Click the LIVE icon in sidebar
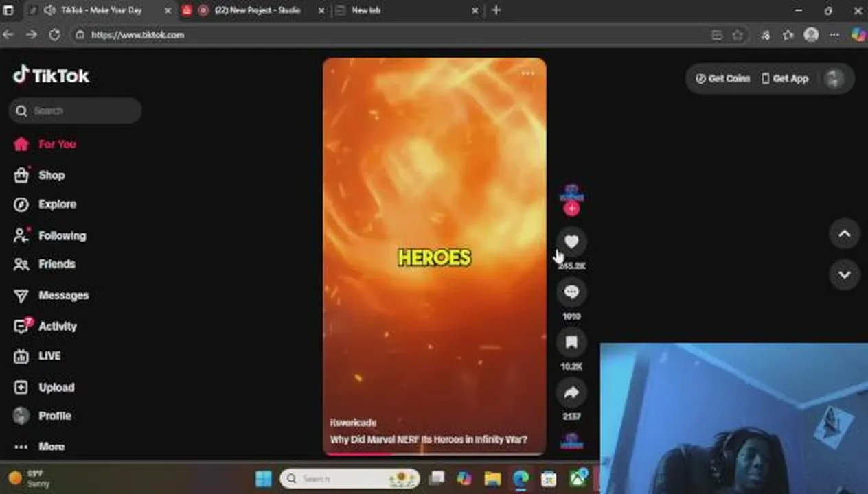This screenshot has height=494, width=868. click(21, 355)
